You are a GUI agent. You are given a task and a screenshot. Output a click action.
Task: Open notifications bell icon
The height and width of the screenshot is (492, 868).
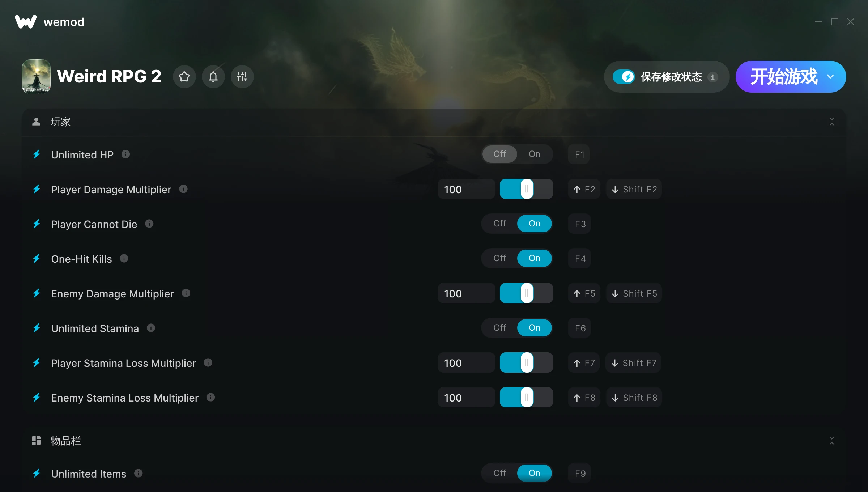click(213, 77)
